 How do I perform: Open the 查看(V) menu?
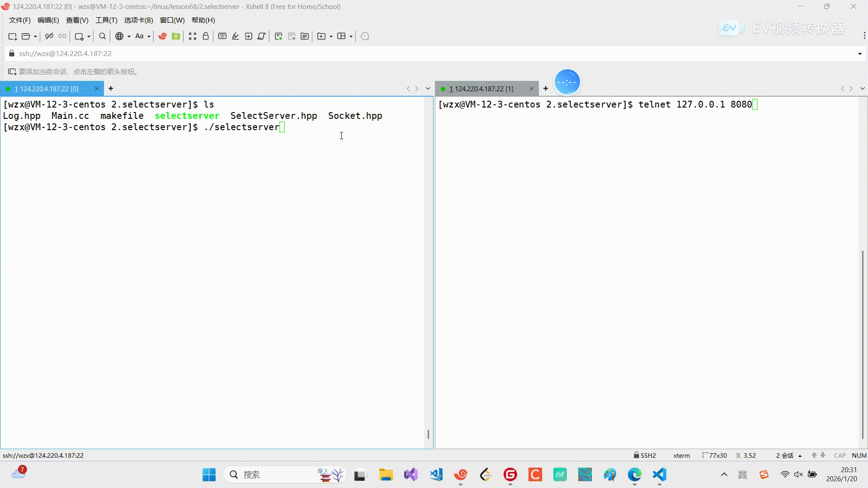pyautogui.click(x=77, y=20)
